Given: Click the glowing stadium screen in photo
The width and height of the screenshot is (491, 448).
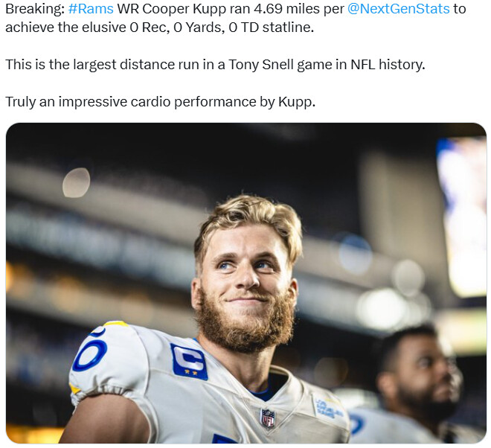Looking at the screenshot, I should [x=463, y=216].
